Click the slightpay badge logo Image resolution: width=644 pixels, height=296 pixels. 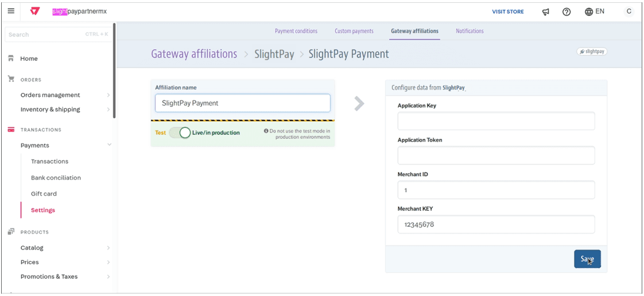click(592, 52)
